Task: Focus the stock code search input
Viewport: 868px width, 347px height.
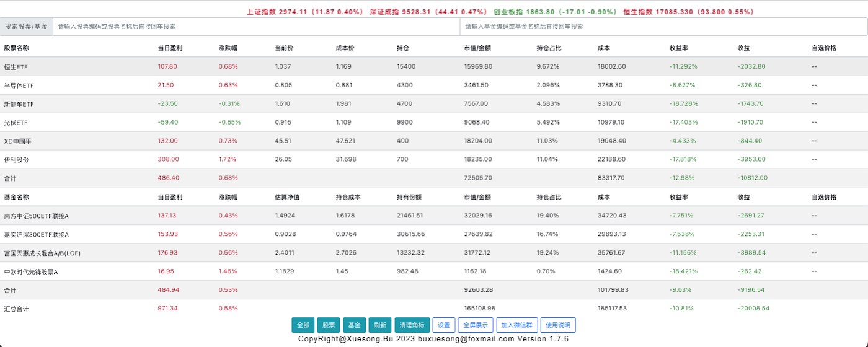Action: click(x=256, y=27)
